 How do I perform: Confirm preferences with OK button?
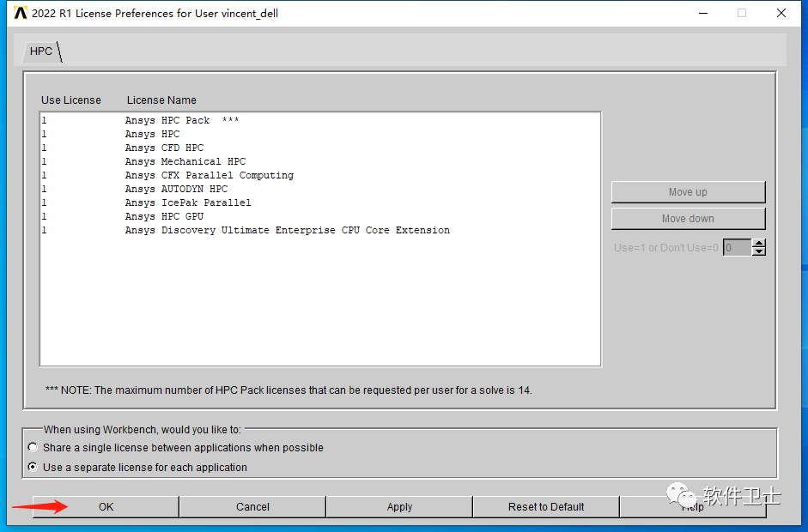(x=106, y=507)
